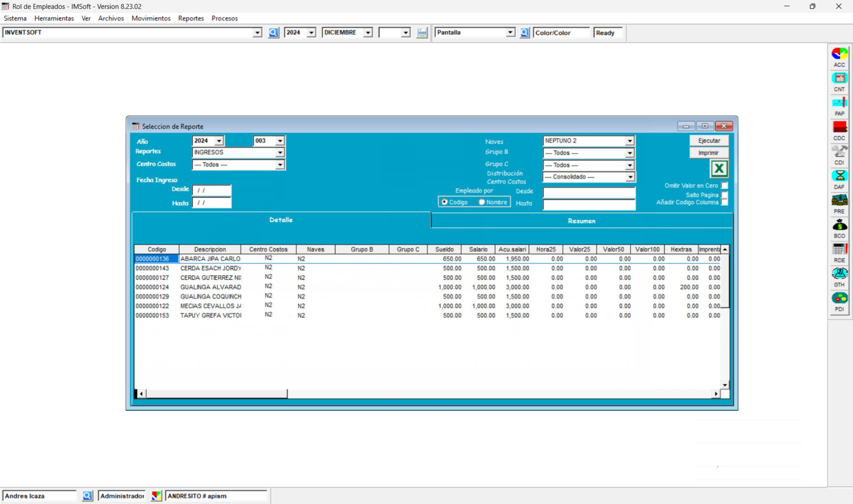The image size is (853, 504).
Task: Click the Ejecutar button
Action: click(x=709, y=140)
